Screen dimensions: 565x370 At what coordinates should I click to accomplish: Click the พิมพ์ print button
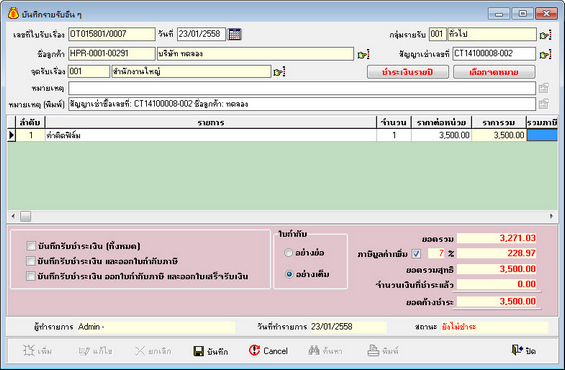383,350
